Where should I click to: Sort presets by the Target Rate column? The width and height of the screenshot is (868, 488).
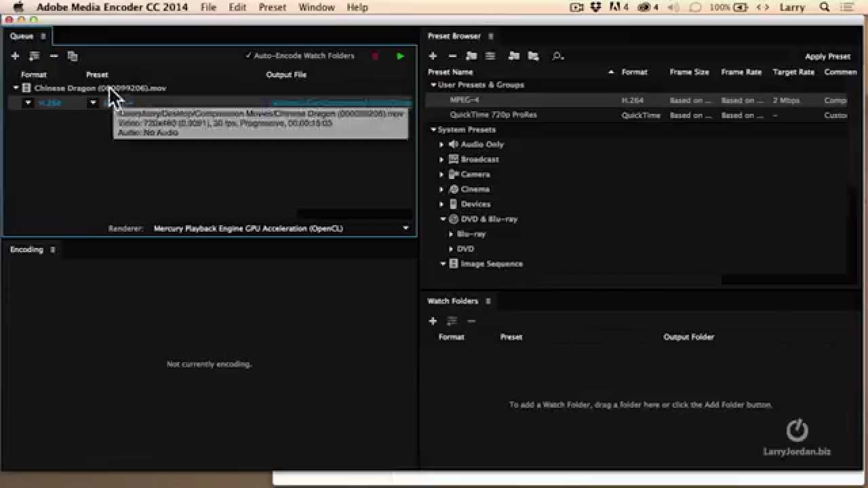point(793,72)
